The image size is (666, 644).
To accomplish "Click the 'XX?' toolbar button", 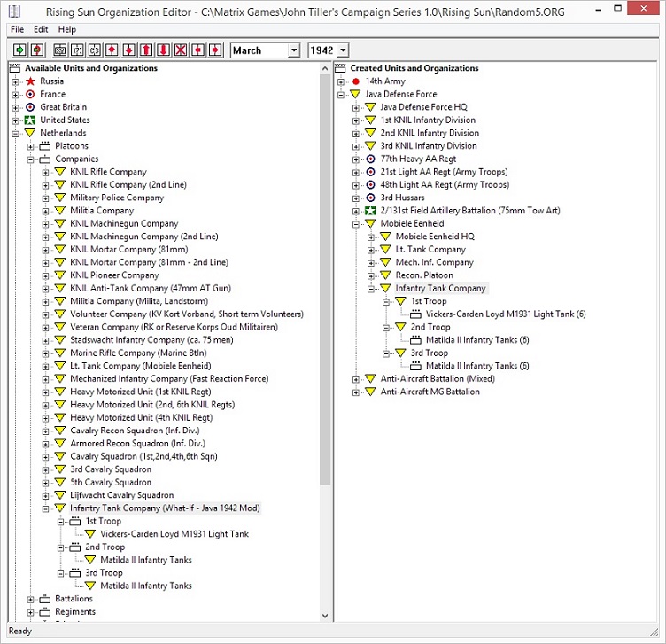I will [60, 50].
